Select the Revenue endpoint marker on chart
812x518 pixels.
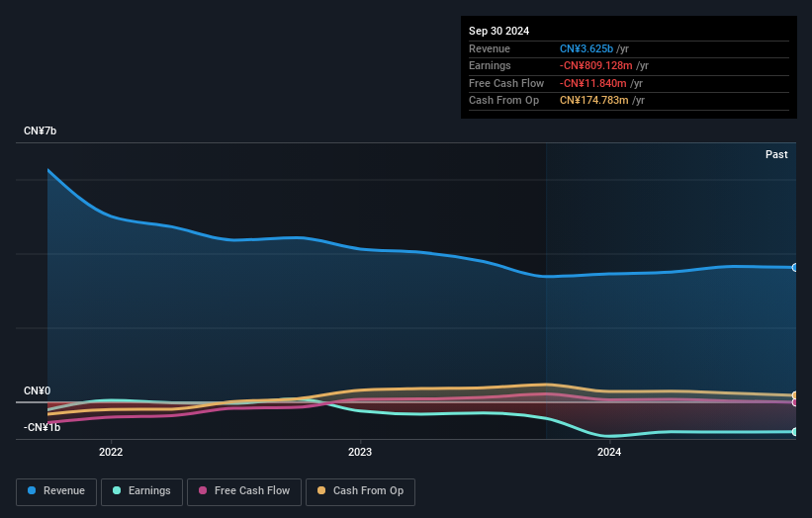(x=795, y=268)
